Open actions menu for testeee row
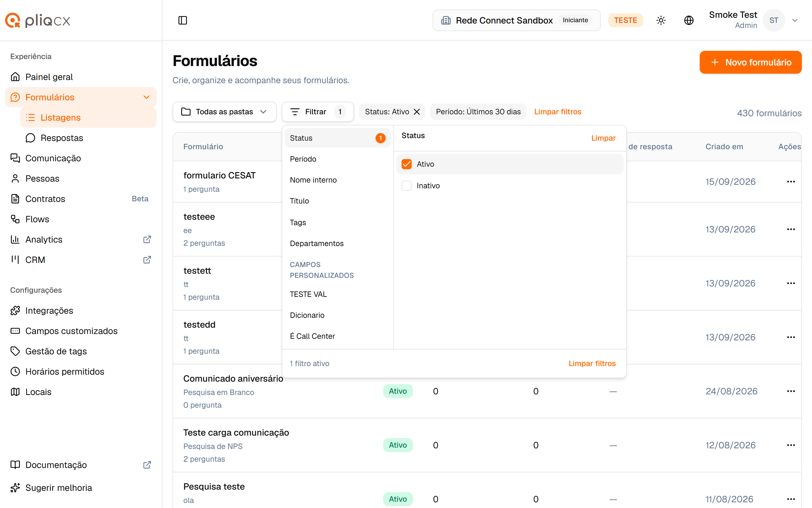The width and height of the screenshot is (812, 508). [x=791, y=229]
